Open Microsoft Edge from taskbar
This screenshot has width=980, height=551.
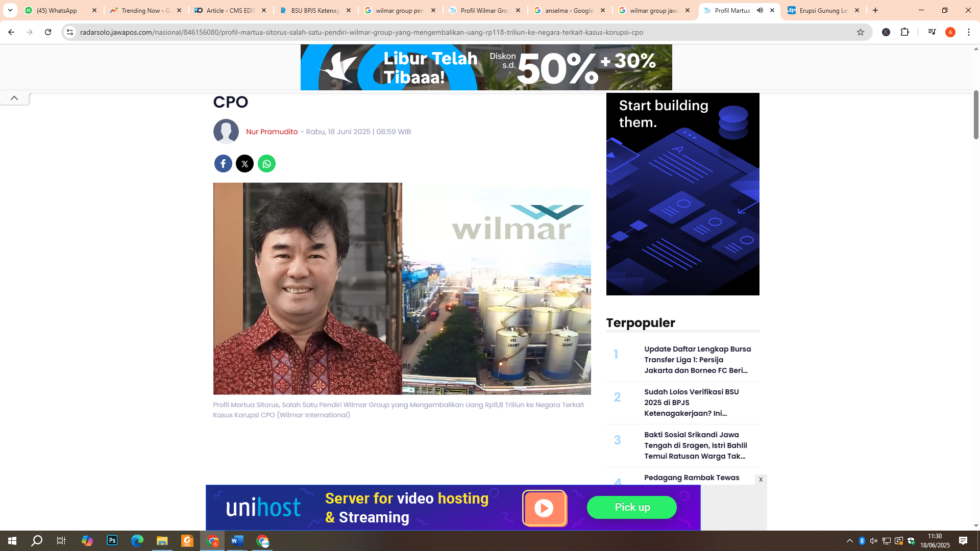pos(137,541)
